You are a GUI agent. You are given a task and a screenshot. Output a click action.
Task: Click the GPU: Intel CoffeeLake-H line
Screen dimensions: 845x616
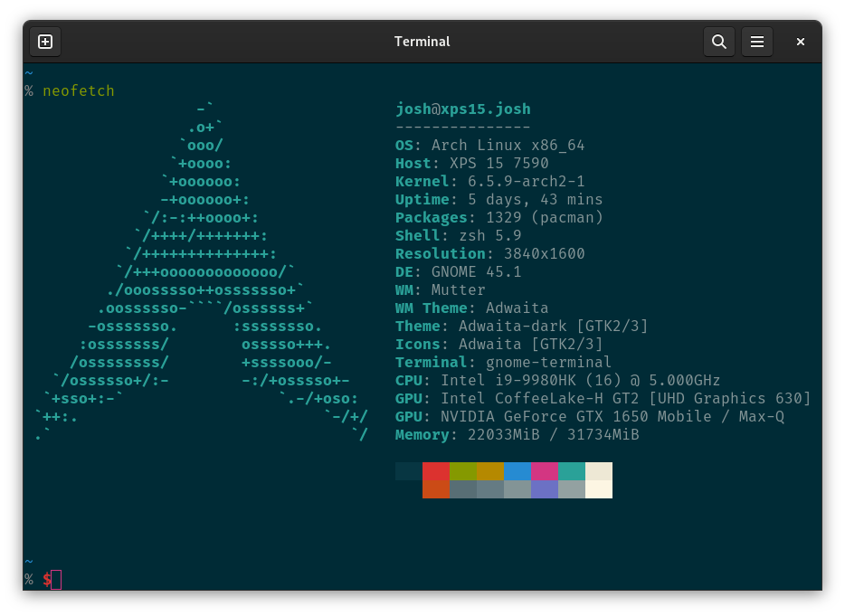(x=603, y=398)
